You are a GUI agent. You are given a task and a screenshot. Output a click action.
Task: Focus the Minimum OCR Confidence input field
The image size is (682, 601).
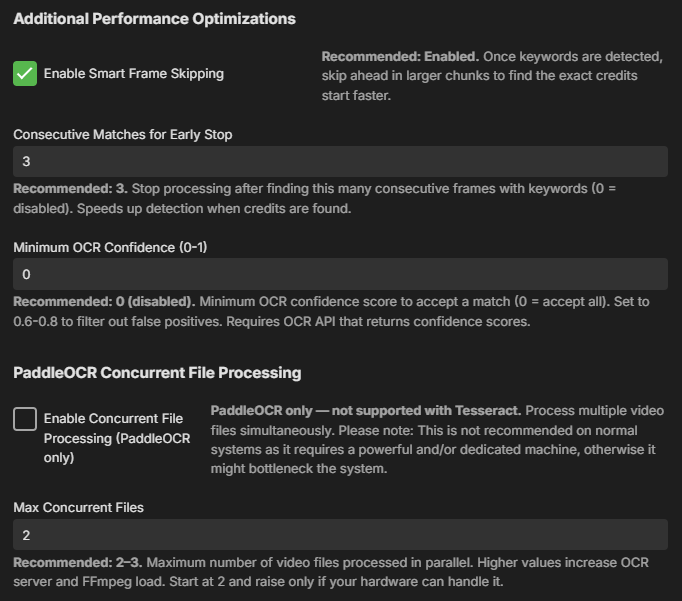(340, 274)
